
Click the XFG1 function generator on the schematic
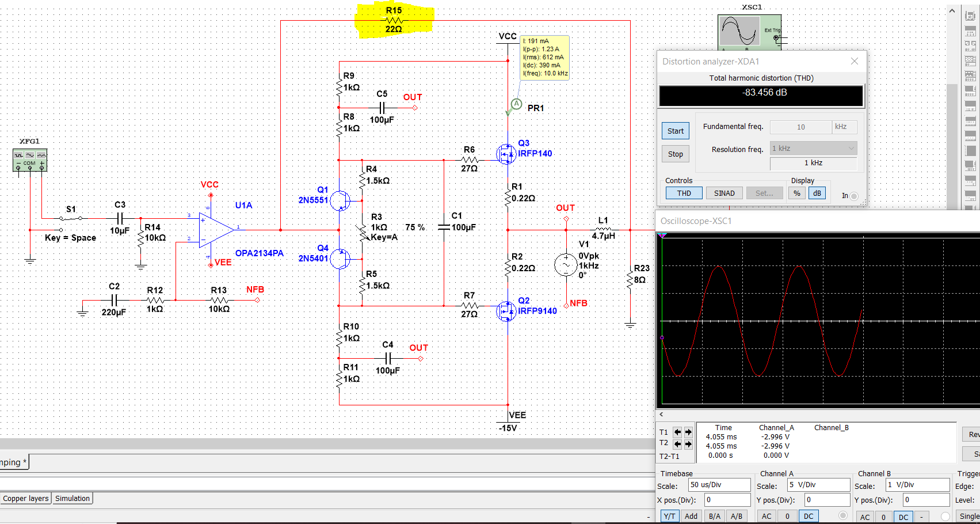(x=30, y=160)
